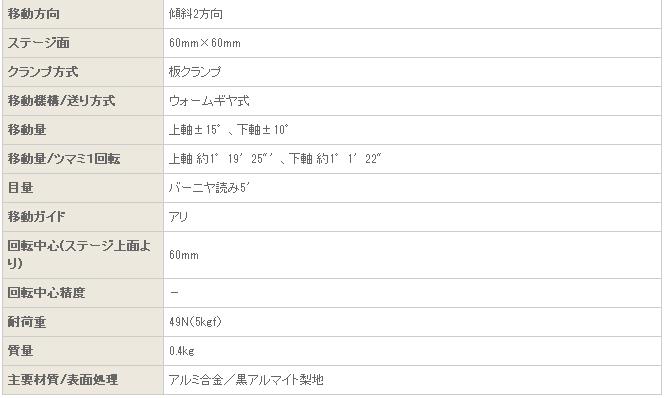This screenshot has width=664, height=398.
Task: Click the 回転中心(ステージ上面より) label
Action: click(x=79, y=254)
